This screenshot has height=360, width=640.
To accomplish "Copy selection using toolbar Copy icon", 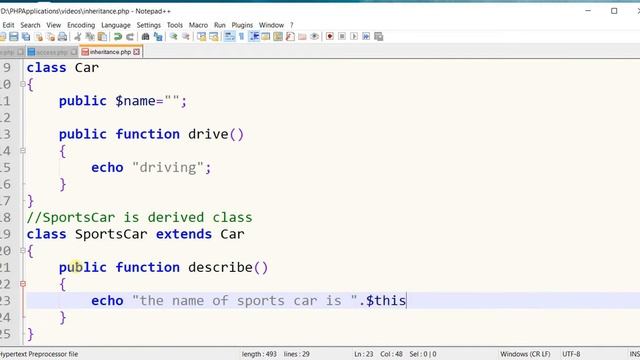I will tap(90, 37).
